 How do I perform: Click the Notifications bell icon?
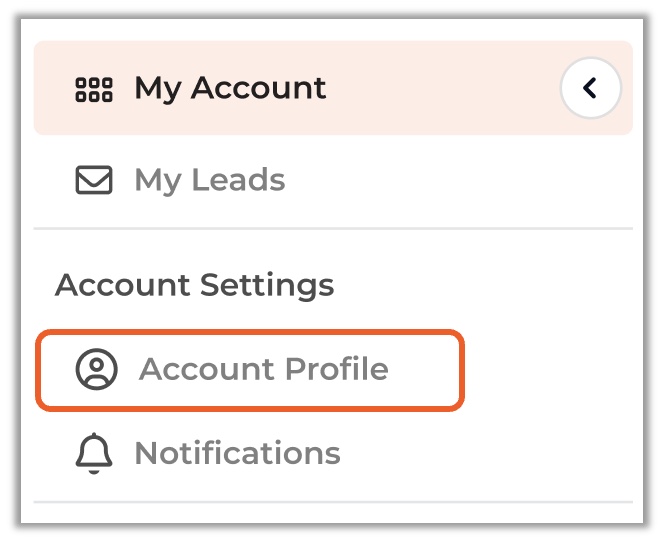pyautogui.click(x=94, y=454)
